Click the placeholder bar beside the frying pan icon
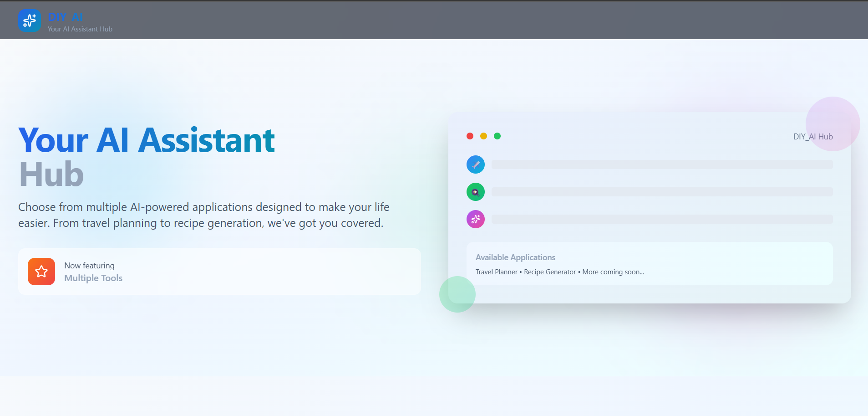868x416 pixels. pyautogui.click(x=662, y=192)
